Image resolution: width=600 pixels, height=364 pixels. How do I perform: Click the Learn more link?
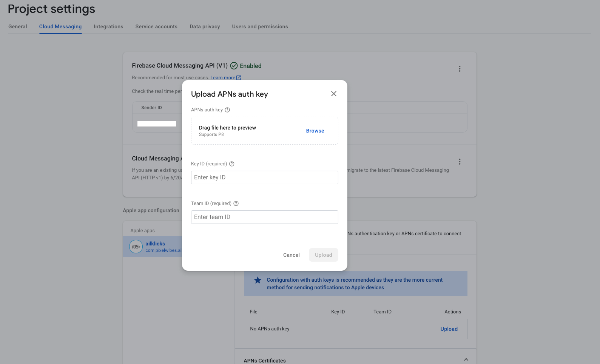pos(223,78)
